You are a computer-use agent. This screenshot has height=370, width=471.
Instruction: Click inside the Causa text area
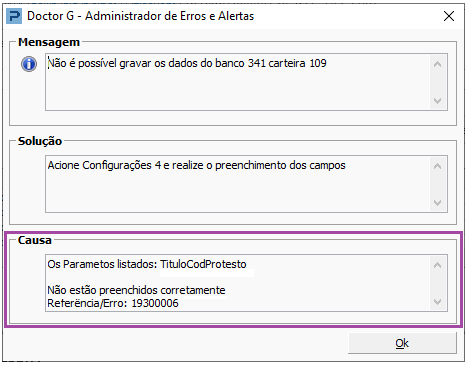(238, 283)
